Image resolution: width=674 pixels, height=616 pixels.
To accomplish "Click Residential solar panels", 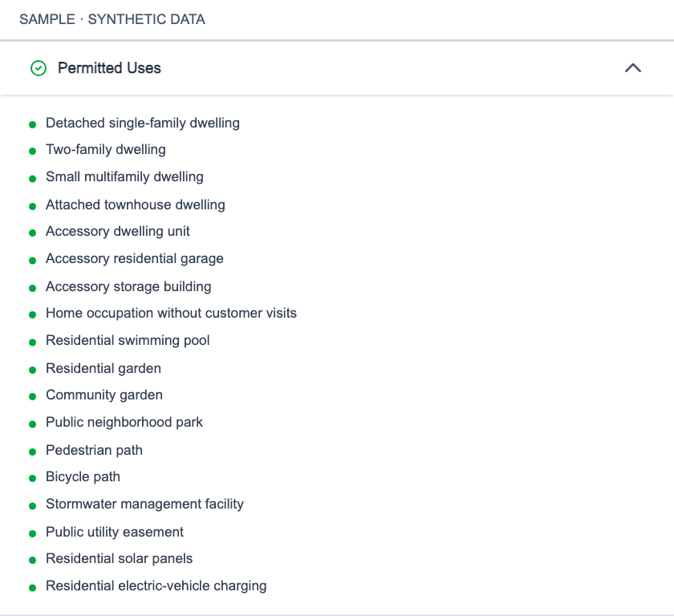I will 119,558.
